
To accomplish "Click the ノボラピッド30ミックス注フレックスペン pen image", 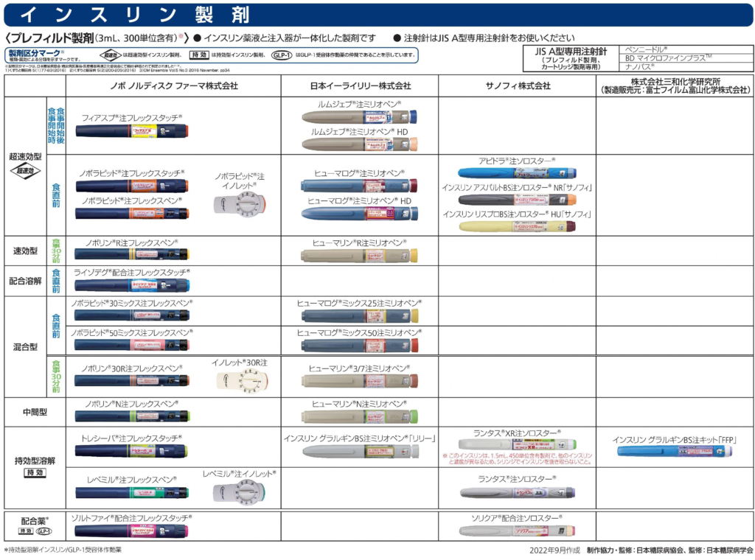I will [132, 315].
